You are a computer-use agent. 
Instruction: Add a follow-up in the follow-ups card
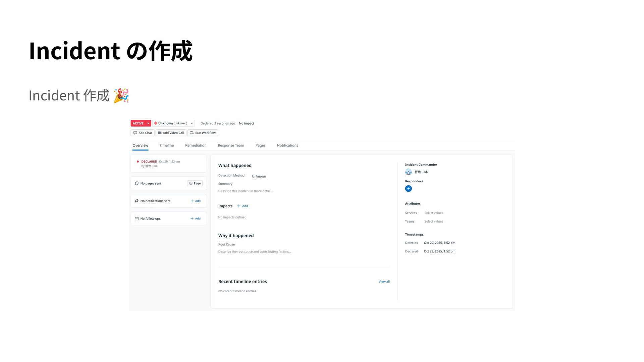point(196,219)
